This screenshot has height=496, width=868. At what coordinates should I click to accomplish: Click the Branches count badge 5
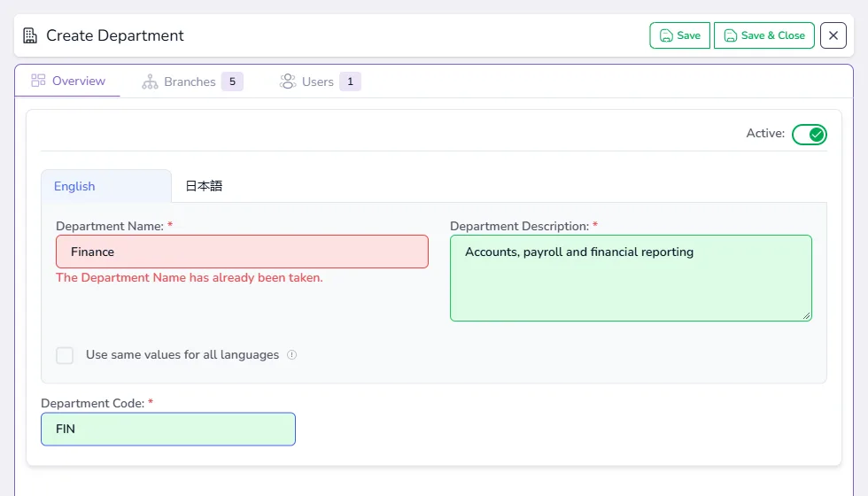click(232, 81)
